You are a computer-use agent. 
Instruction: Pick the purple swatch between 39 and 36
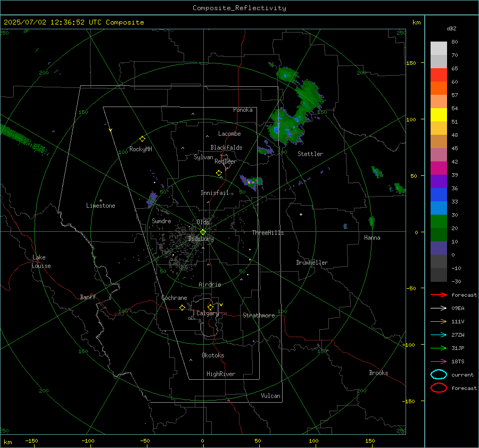coord(439,181)
